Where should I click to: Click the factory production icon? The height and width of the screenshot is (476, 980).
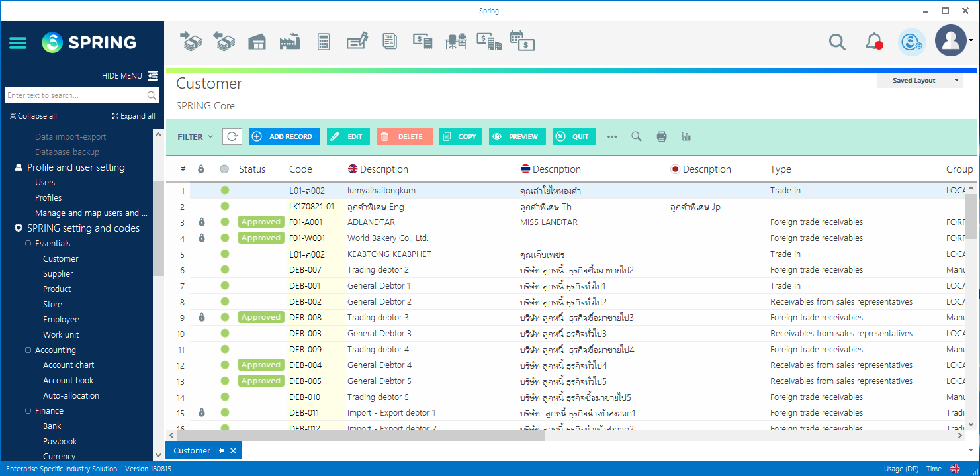tap(289, 42)
